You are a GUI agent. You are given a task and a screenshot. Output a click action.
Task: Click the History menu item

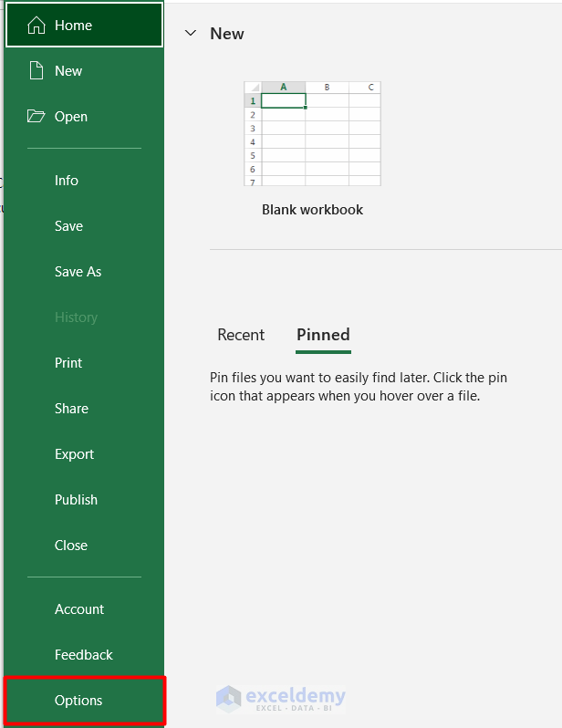[76, 317]
